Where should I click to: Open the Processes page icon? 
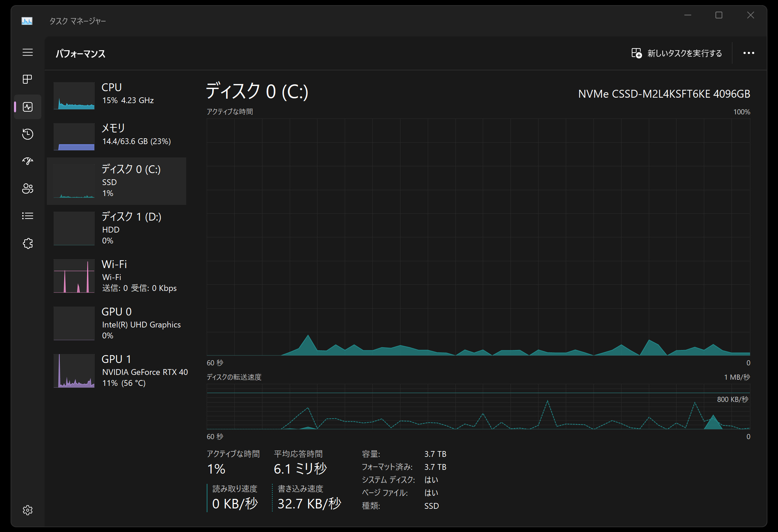(28, 79)
